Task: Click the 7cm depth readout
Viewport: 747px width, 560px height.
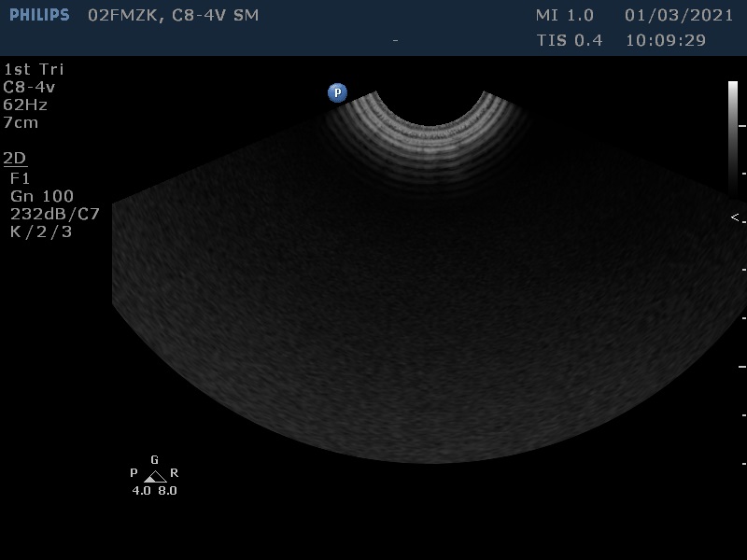Action: click(x=21, y=122)
